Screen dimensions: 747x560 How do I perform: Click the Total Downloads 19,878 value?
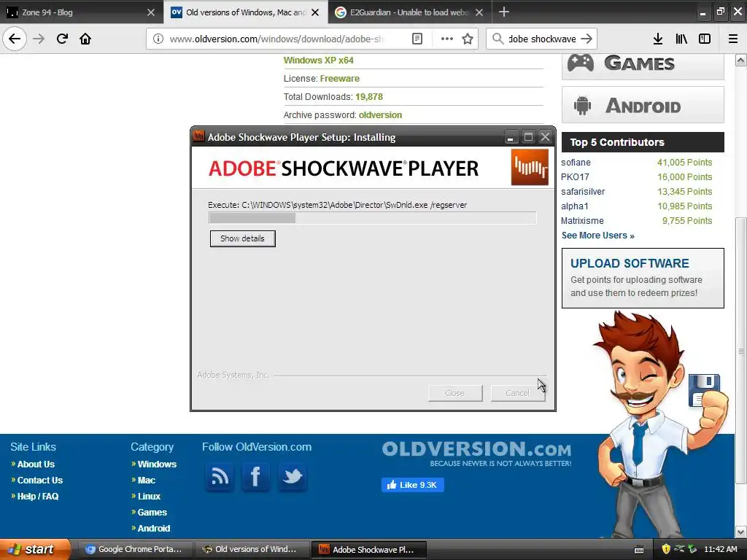click(x=369, y=97)
